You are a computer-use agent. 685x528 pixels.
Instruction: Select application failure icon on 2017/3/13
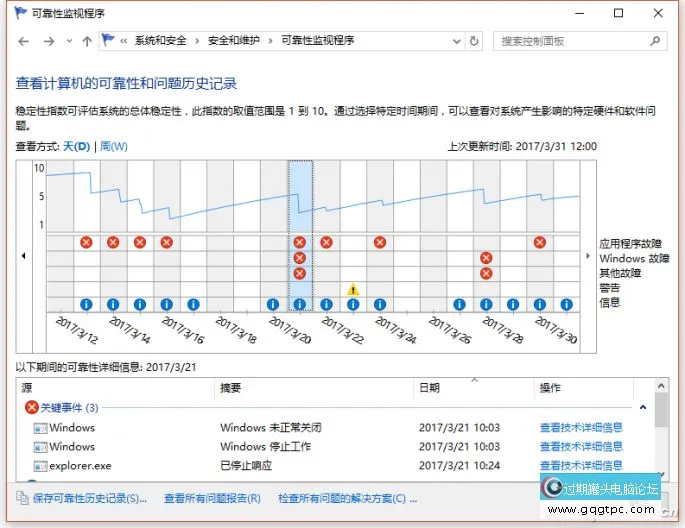tap(86, 242)
